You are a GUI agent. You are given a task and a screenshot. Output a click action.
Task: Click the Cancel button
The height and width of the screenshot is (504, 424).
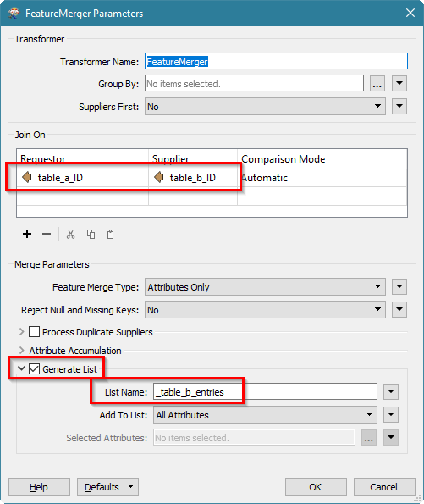(384, 487)
